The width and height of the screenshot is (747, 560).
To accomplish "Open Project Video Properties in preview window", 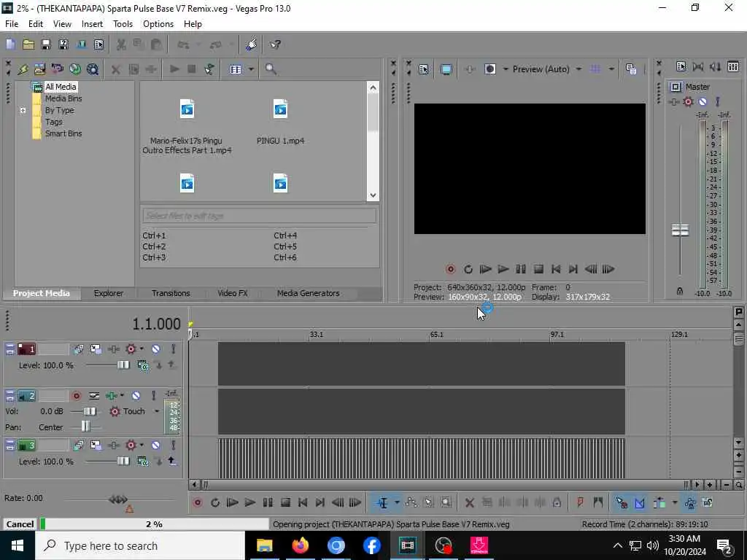I will coord(424,69).
